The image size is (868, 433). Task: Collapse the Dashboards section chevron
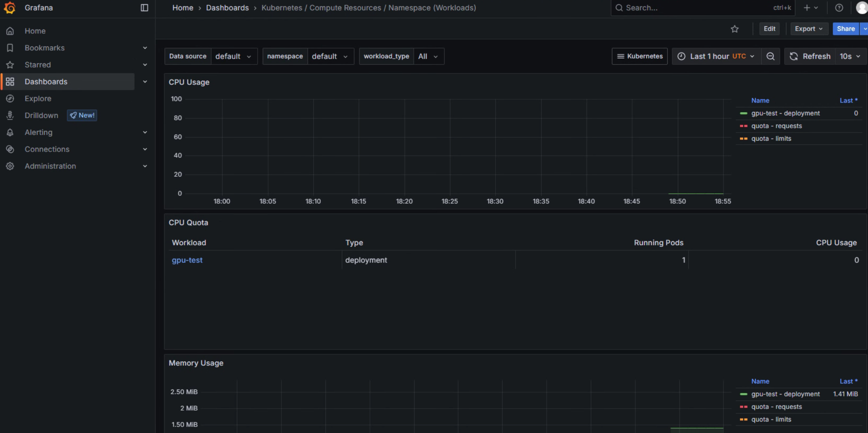[145, 82]
